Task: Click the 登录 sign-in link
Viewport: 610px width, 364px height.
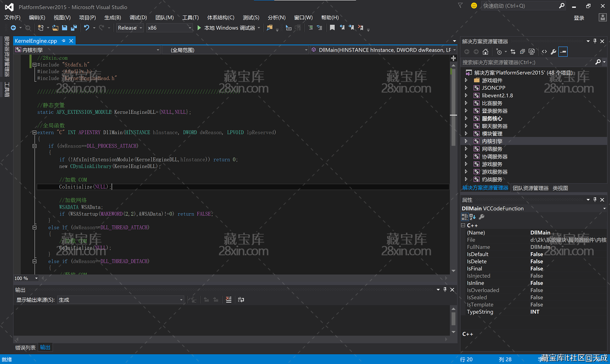Action: pyautogui.click(x=579, y=18)
